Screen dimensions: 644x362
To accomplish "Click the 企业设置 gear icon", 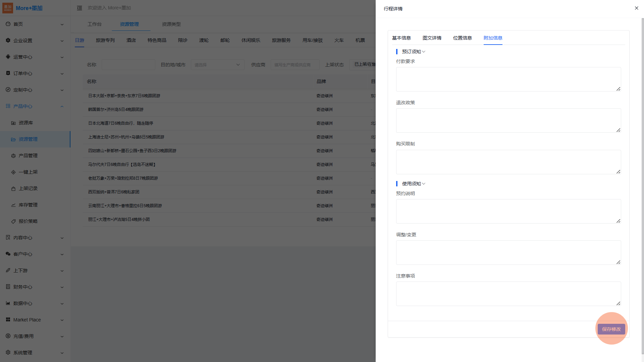I will tap(8, 41).
